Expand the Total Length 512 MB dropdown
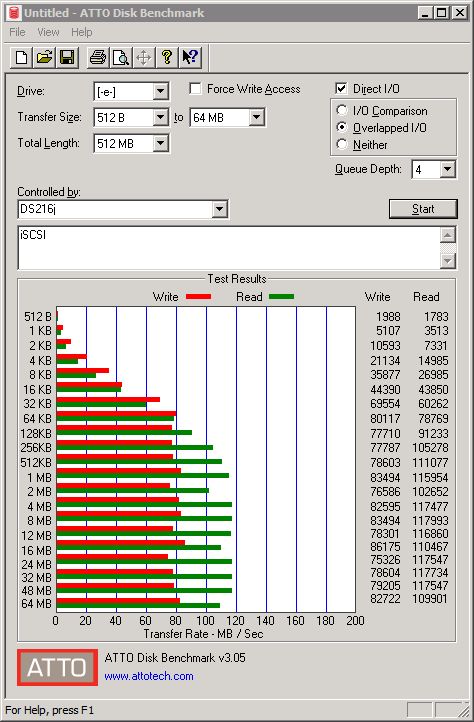 [160, 143]
